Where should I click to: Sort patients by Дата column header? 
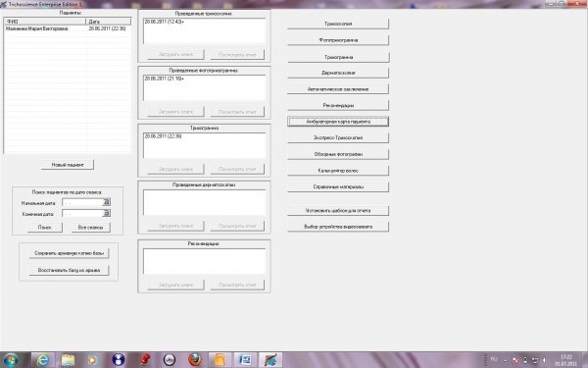[109, 22]
